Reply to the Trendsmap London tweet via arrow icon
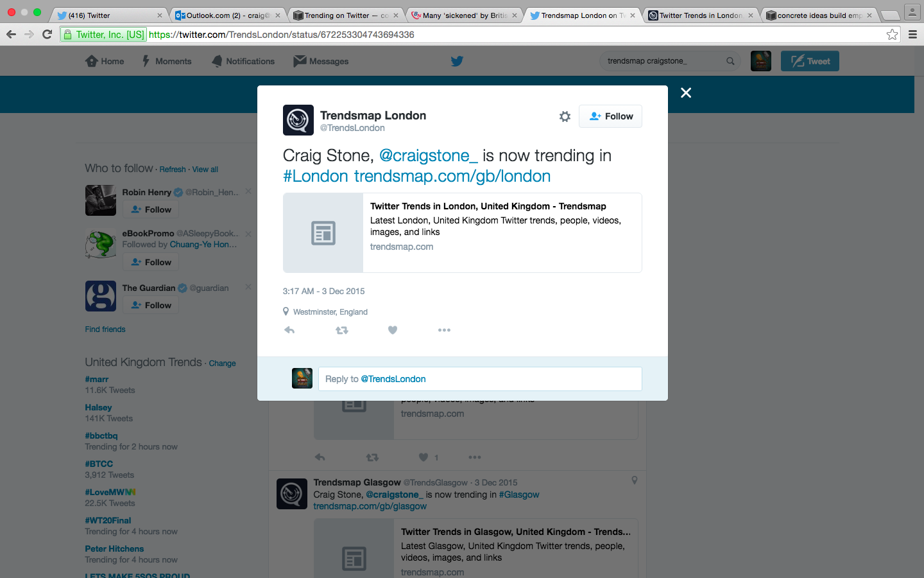The height and width of the screenshot is (578, 924). 289,330
